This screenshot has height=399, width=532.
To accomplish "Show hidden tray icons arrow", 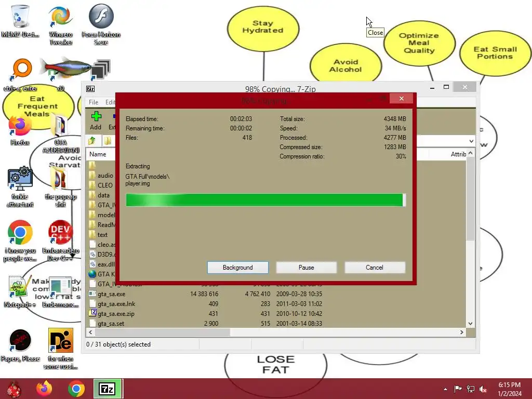I will coord(445,389).
